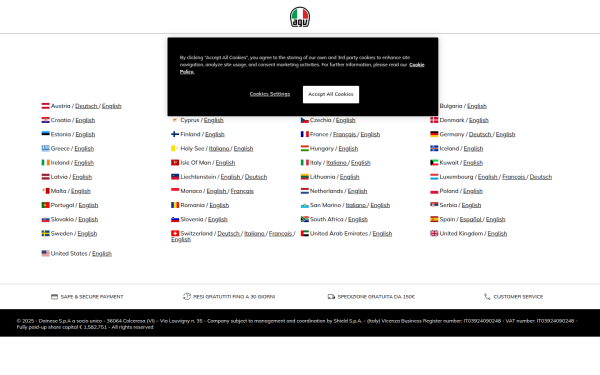
Task: Accept all cookies in the banner
Action: (x=331, y=94)
